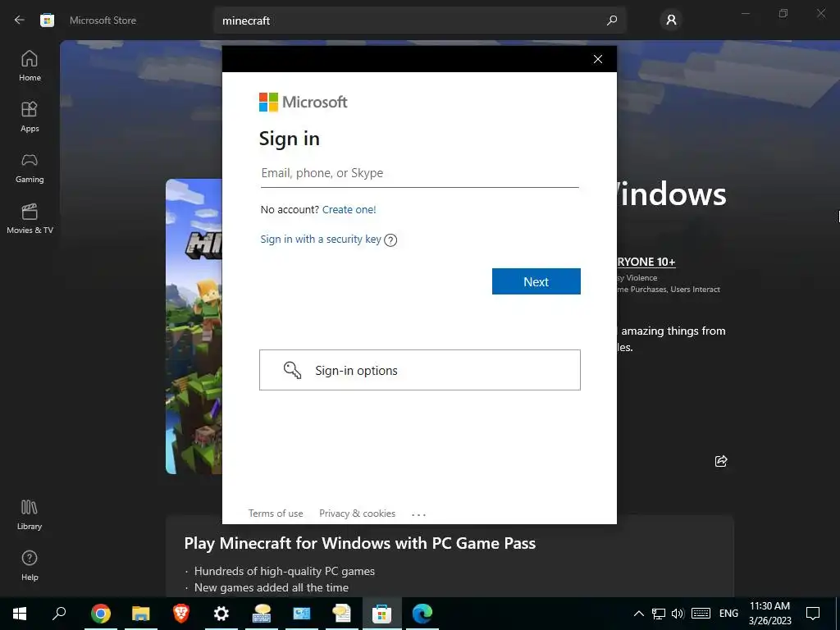
Task: Open Terms of use link
Action: pos(276,514)
